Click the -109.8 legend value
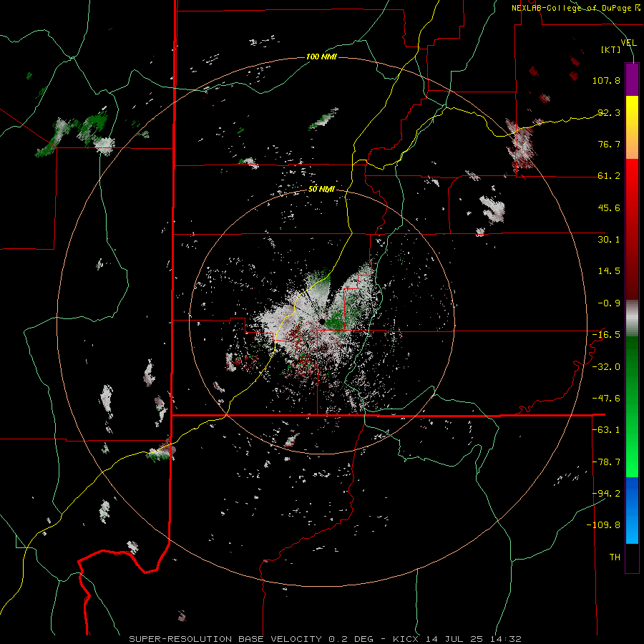 [x=604, y=525]
